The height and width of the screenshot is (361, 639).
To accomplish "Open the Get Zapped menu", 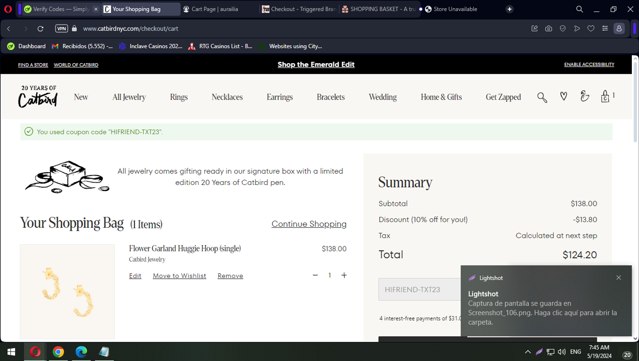I will (x=503, y=97).
